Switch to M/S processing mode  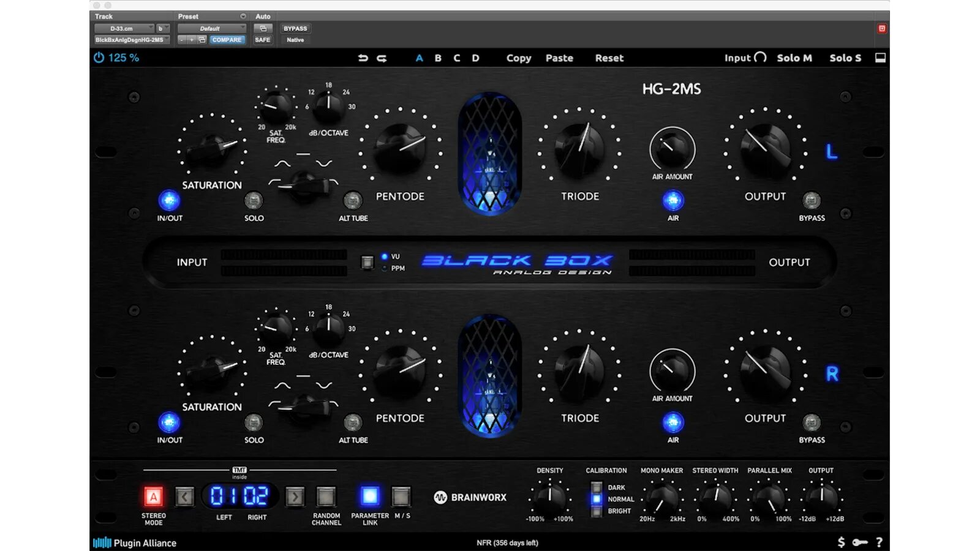(401, 496)
